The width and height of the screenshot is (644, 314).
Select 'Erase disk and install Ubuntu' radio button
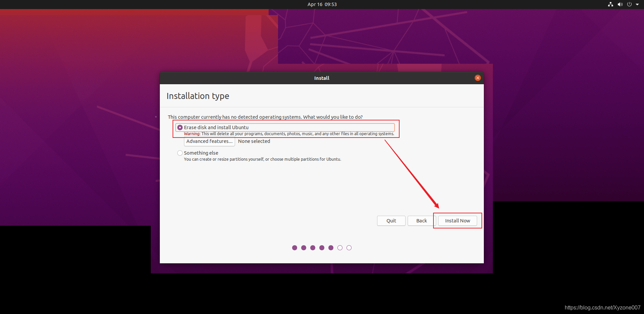180,127
